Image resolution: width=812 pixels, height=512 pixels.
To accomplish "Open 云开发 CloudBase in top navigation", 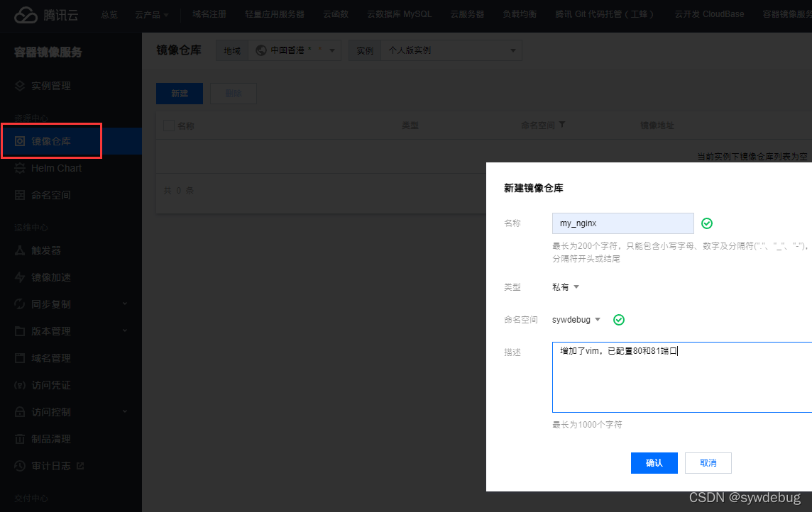I will point(709,14).
